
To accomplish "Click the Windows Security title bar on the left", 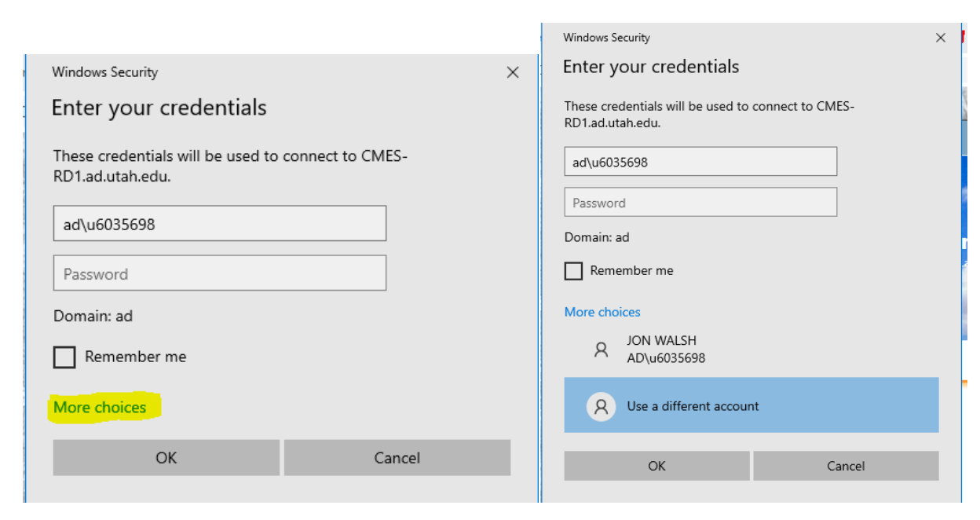I will pos(104,72).
